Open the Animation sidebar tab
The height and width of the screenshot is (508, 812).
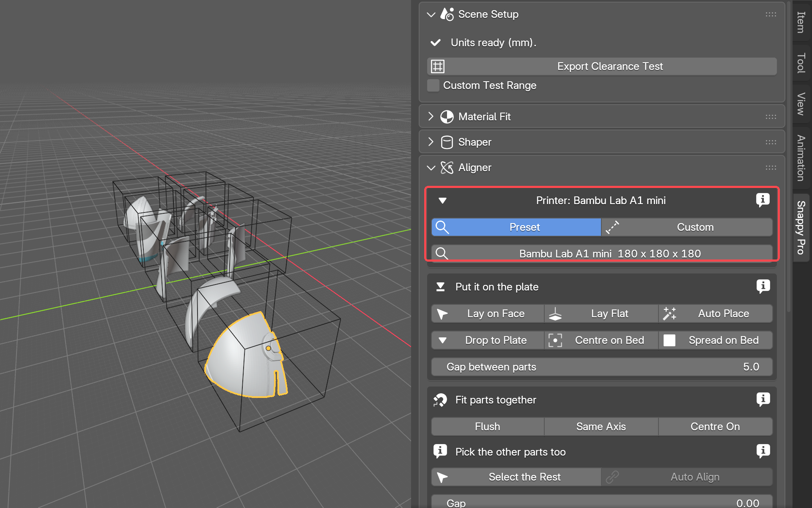(801, 158)
